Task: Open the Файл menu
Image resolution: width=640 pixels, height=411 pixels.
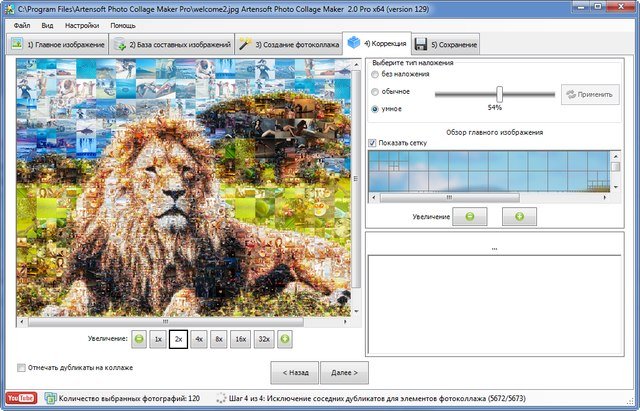Action: pyautogui.click(x=22, y=25)
